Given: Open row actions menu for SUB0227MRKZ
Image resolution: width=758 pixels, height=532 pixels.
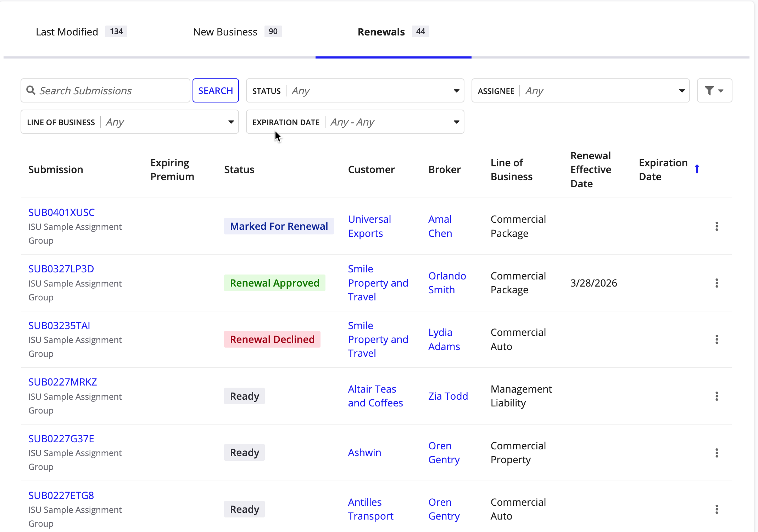Looking at the screenshot, I should coord(717,396).
